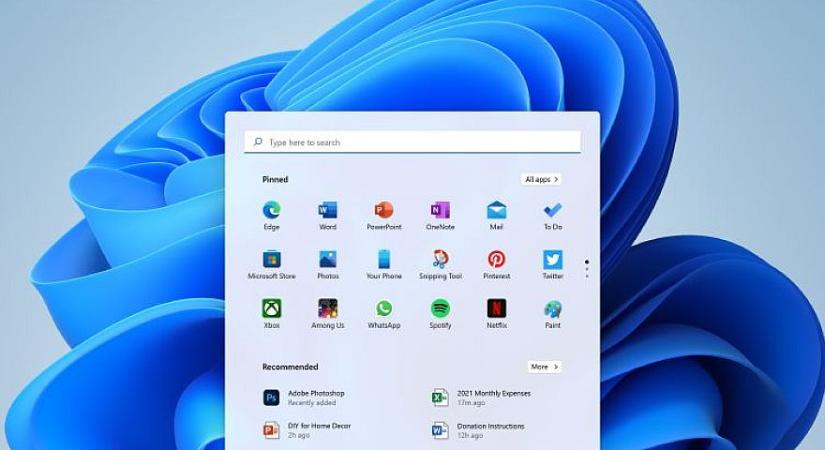Image resolution: width=825 pixels, height=450 pixels.
Task: Launch Pinterest from the Start menu
Action: point(496,259)
